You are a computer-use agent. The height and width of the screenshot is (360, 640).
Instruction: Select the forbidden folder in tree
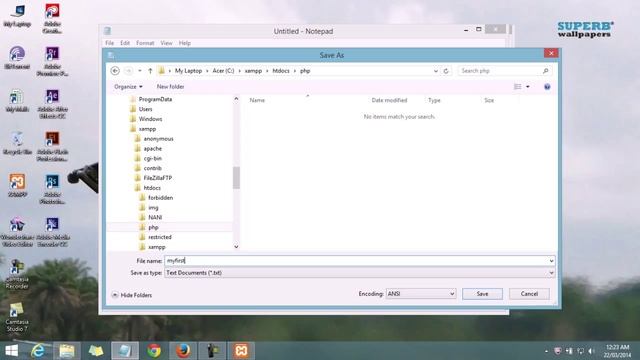pyautogui.click(x=160, y=198)
